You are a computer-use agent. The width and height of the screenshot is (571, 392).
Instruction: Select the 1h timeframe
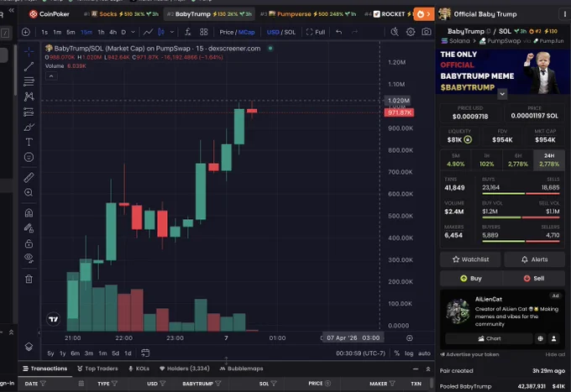tap(101, 32)
